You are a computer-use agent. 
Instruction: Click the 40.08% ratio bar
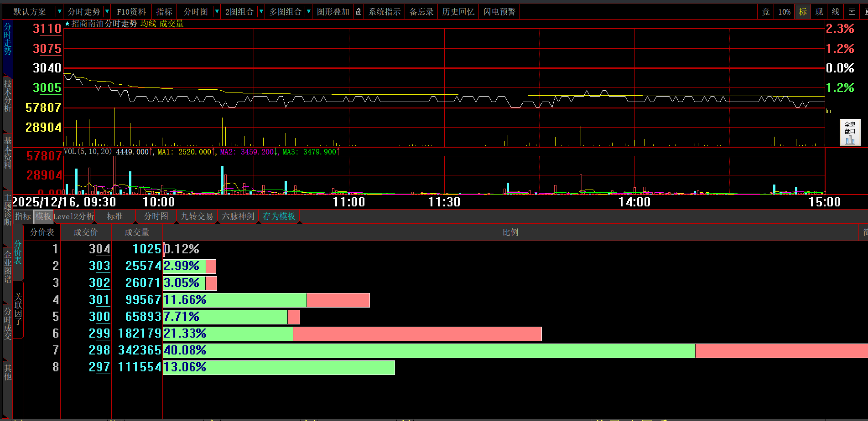click(515, 351)
